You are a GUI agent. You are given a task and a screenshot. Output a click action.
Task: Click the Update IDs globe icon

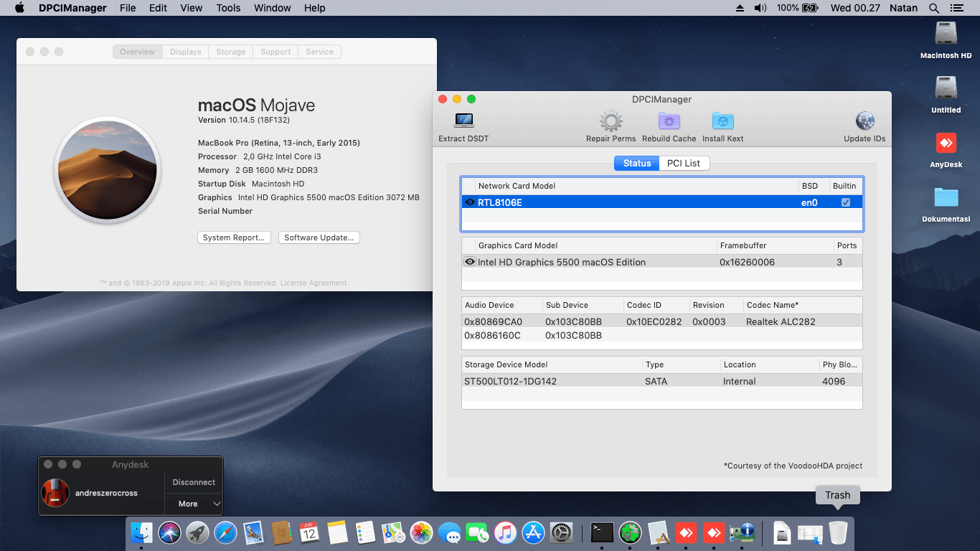click(x=864, y=121)
